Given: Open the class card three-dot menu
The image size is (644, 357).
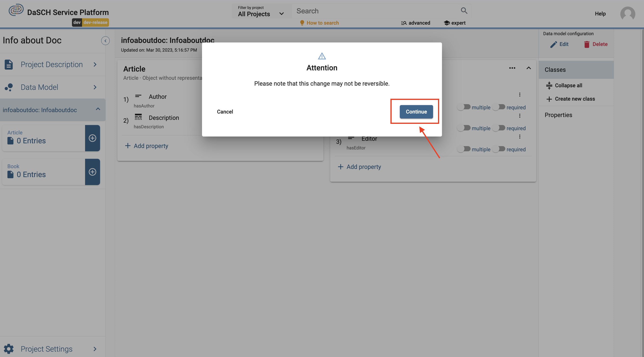Looking at the screenshot, I should point(512,68).
